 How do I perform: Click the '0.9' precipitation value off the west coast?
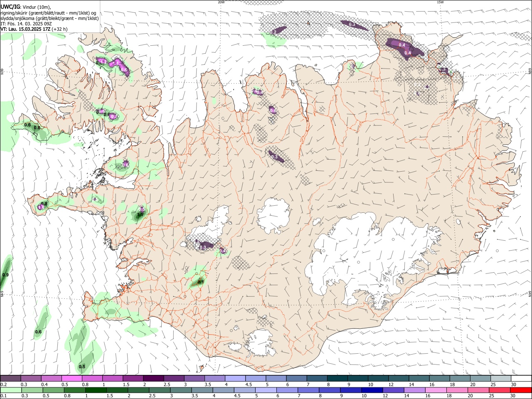(x=5, y=275)
